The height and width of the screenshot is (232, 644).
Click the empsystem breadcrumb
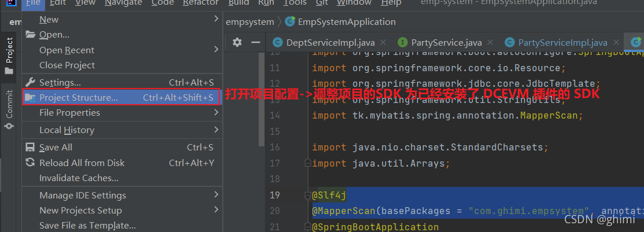(250, 22)
